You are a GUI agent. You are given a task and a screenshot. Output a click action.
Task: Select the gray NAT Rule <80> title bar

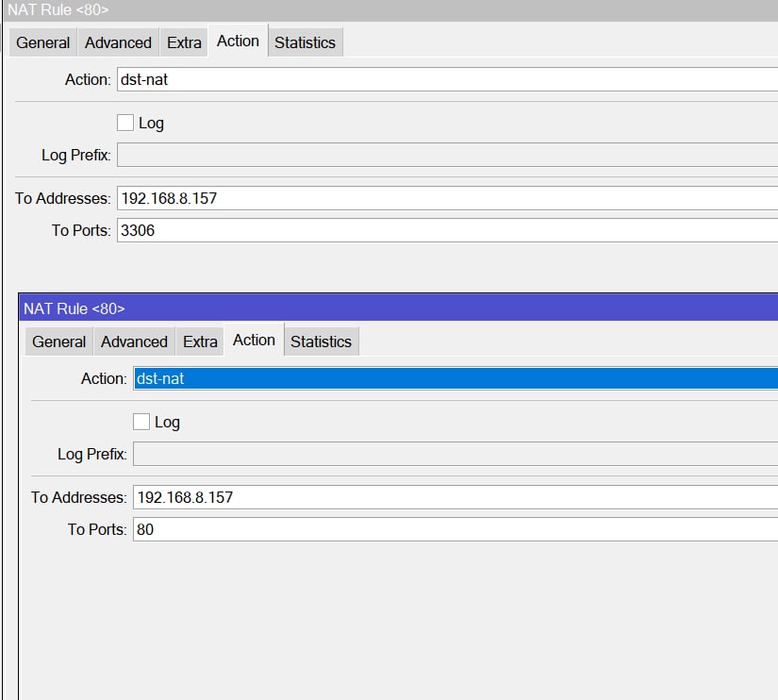(390, 10)
